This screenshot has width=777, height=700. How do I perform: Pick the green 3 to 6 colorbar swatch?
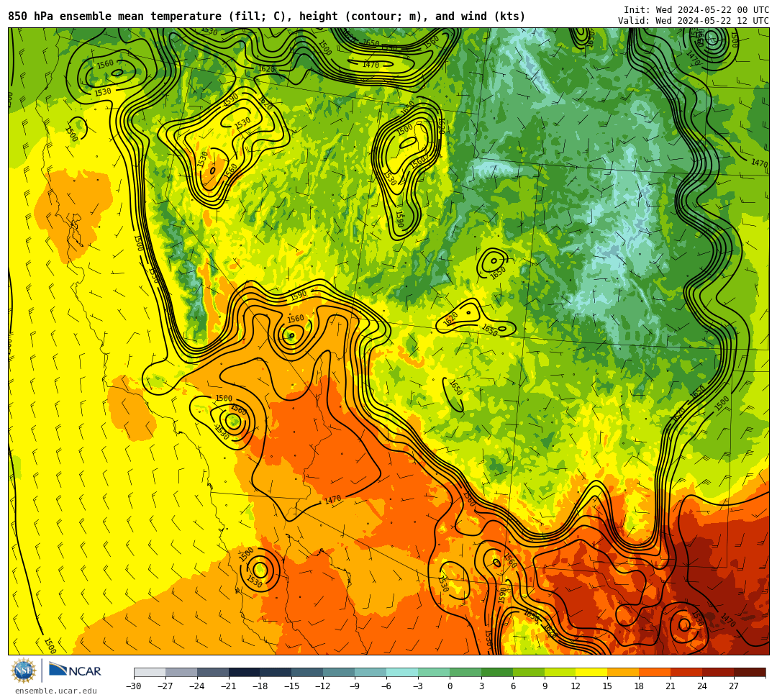(x=497, y=672)
